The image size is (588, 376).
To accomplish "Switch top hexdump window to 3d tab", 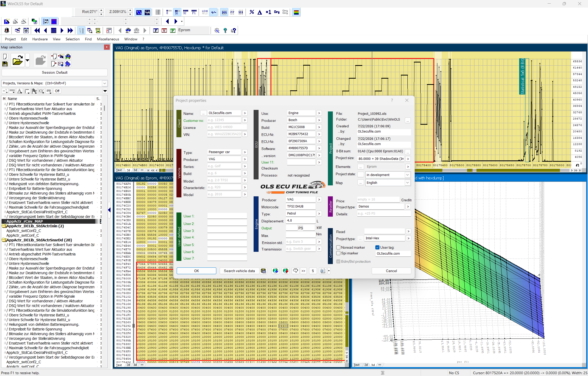I will 135,170.
